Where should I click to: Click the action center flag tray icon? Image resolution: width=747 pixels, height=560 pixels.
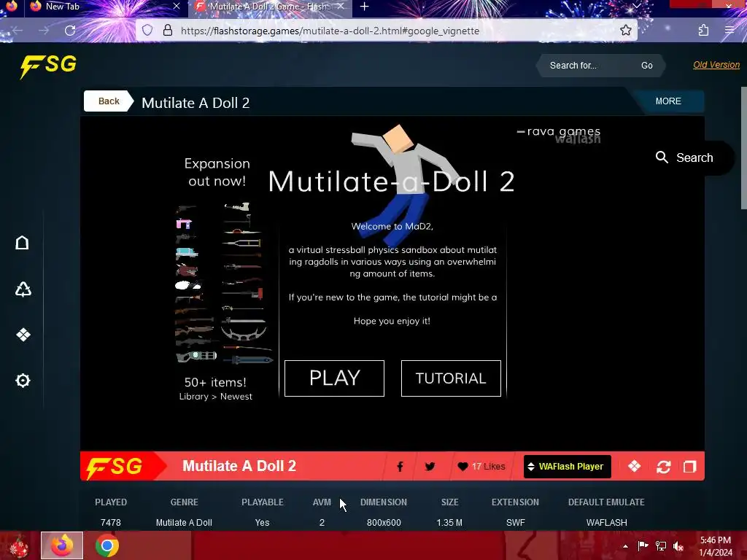pos(643,545)
